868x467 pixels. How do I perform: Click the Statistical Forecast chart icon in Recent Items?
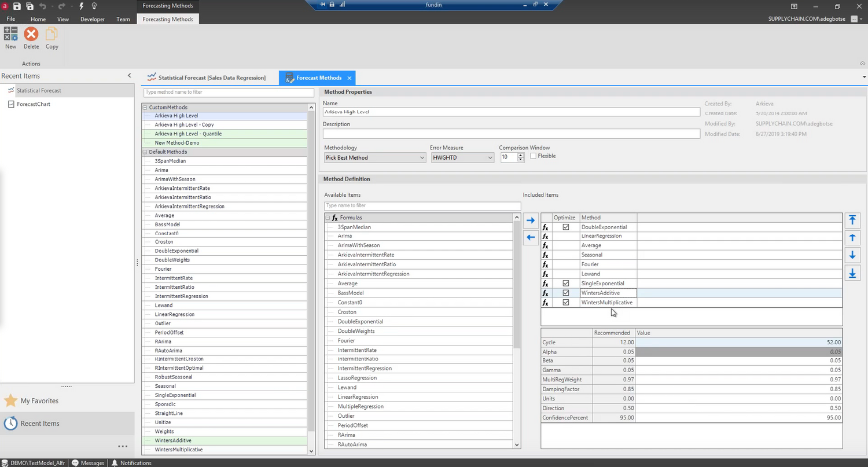click(11, 90)
